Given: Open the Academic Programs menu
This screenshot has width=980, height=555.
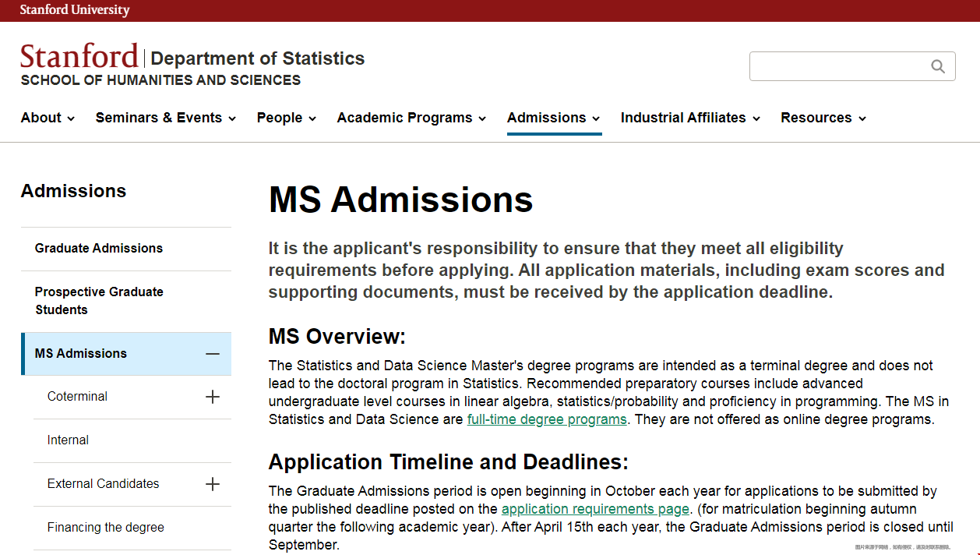Looking at the screenshot, I should tap(411, 118).
